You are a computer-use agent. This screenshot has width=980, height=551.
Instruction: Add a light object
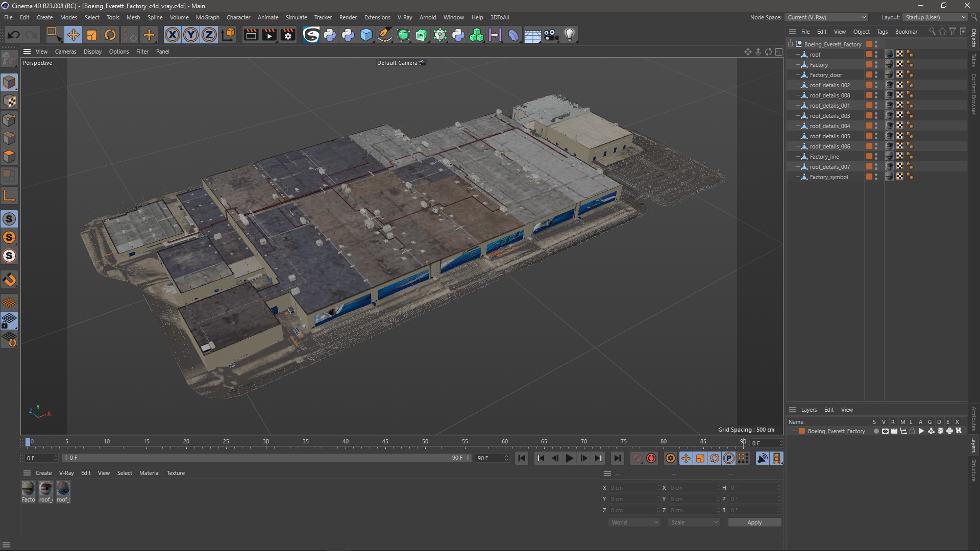(x=570, y=35)
